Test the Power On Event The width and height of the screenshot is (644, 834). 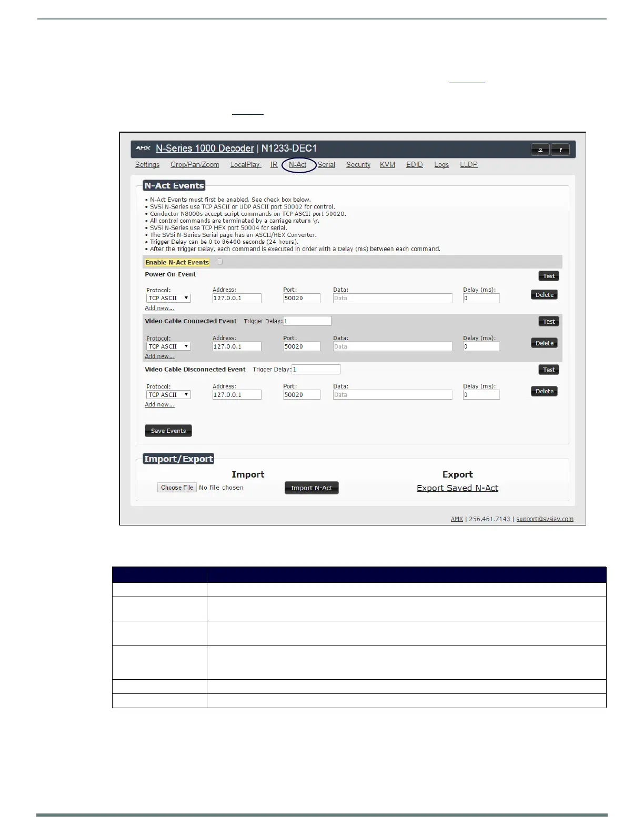click(x=549, y=276)
